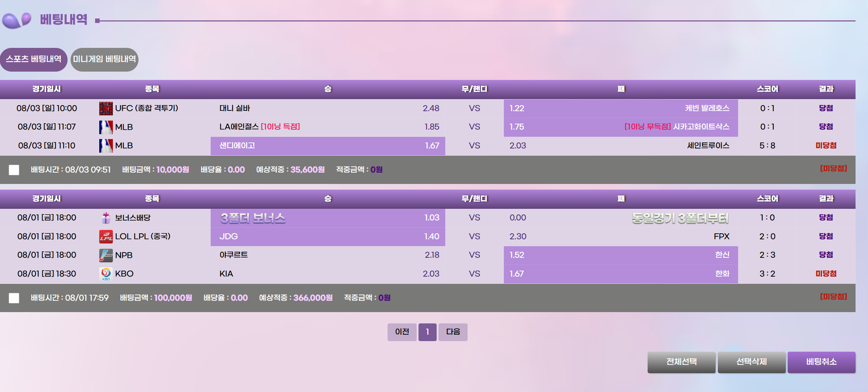Select page number 1
868x392 pixels.
[x=427, y=332]
